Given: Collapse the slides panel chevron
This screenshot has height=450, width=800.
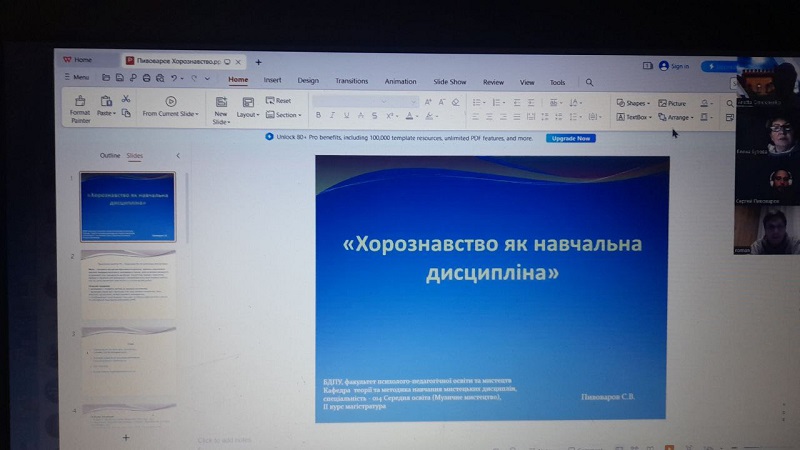Looking at the screenshot, I should [x=178, y=156].
